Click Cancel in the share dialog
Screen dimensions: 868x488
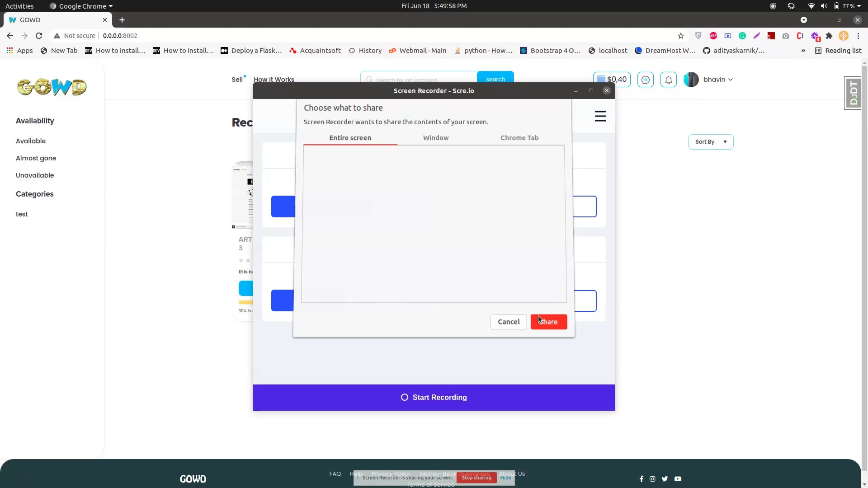[509, 322]
